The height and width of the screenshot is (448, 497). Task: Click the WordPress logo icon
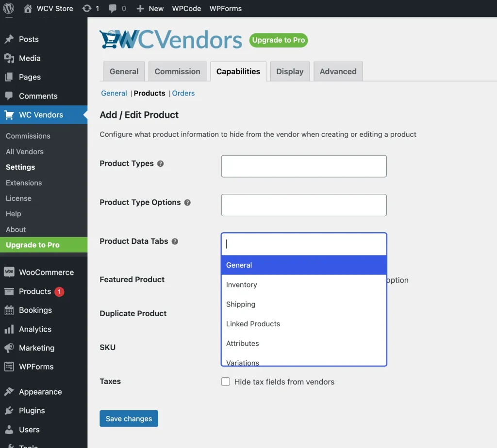point(9,8)
